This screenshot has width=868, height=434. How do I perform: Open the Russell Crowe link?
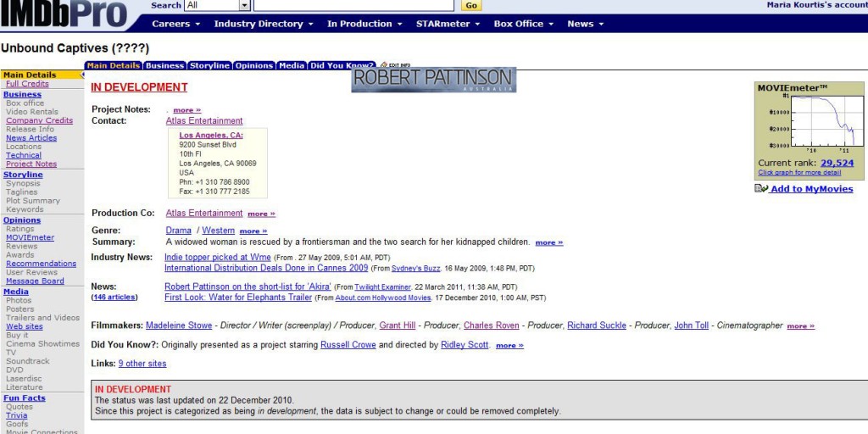click(x=348, y=345)
